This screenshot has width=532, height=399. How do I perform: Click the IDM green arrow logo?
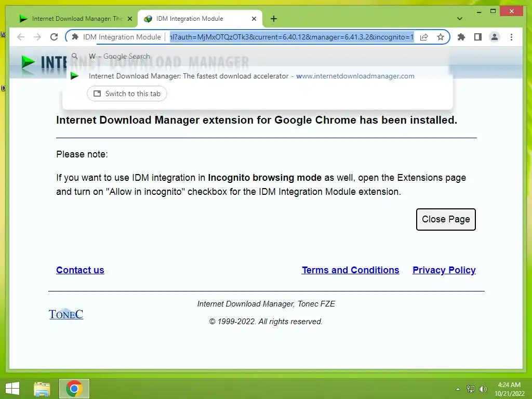pos(28,62)
